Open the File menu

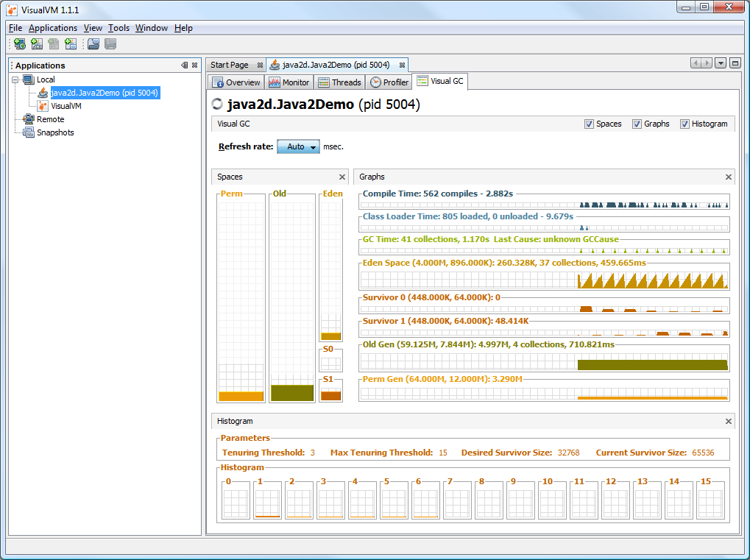(x=15, y=28)
